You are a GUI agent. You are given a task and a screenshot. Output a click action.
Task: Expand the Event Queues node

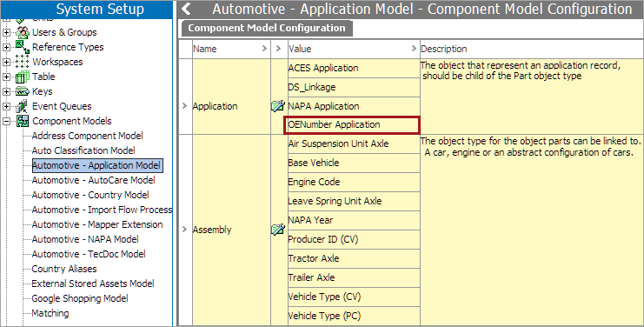point(6,106)
